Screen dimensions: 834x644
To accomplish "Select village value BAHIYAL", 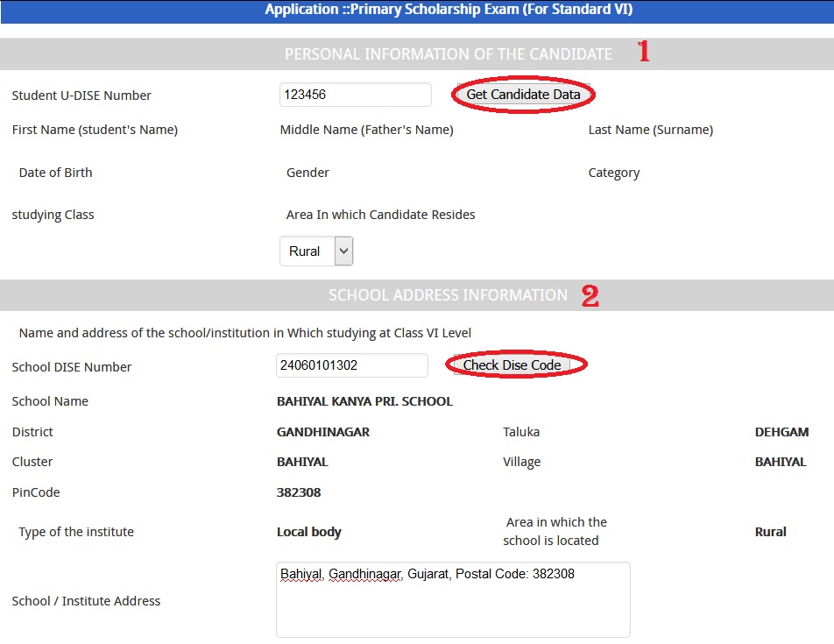I will click(781, 462).
